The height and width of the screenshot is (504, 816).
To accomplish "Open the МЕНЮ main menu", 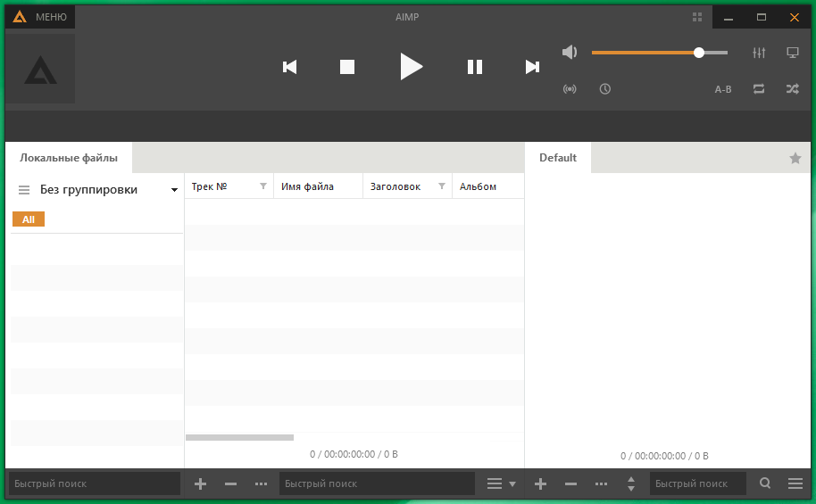I will coord(41,17).
